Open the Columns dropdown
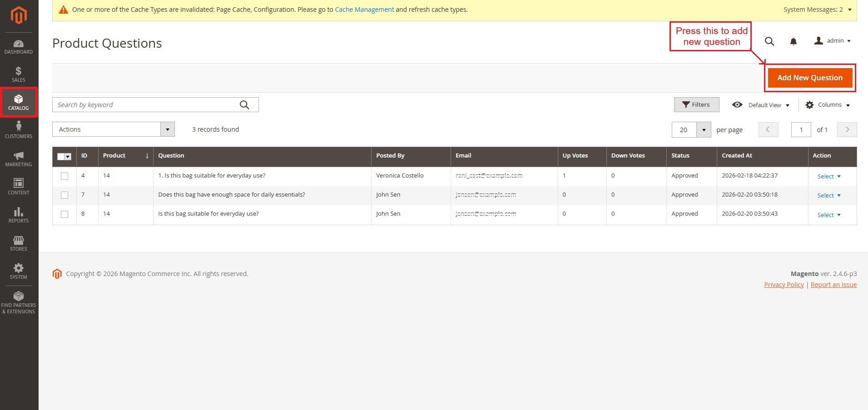Image resolution: width=868 pixels, height=410 pixels. coord(827,105)
